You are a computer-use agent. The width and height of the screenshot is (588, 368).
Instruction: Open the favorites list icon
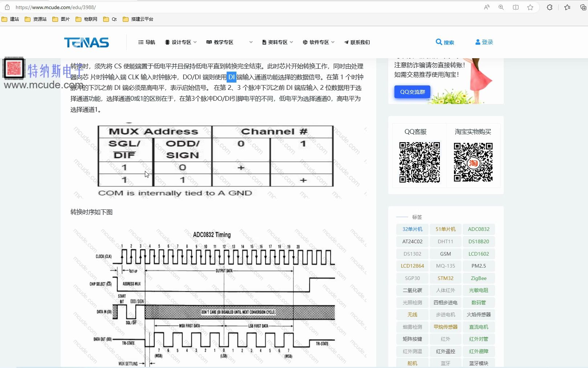pos(567,7)
